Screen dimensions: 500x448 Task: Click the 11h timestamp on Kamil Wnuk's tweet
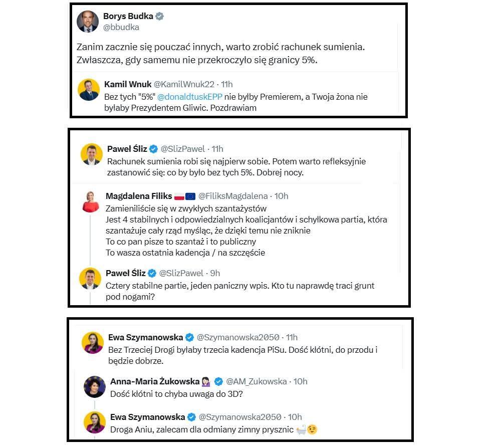click(227, 84)
